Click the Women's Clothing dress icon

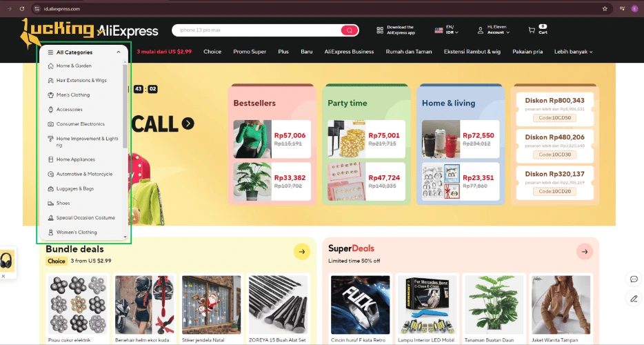50,233
